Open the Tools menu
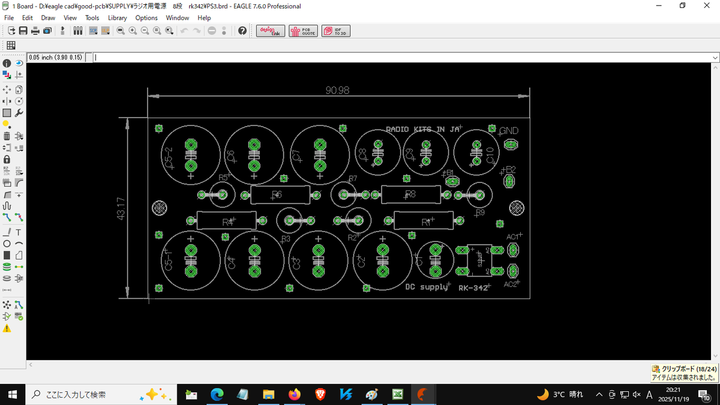The height and width of the screenshot is (405, 720). click(92, 18)
